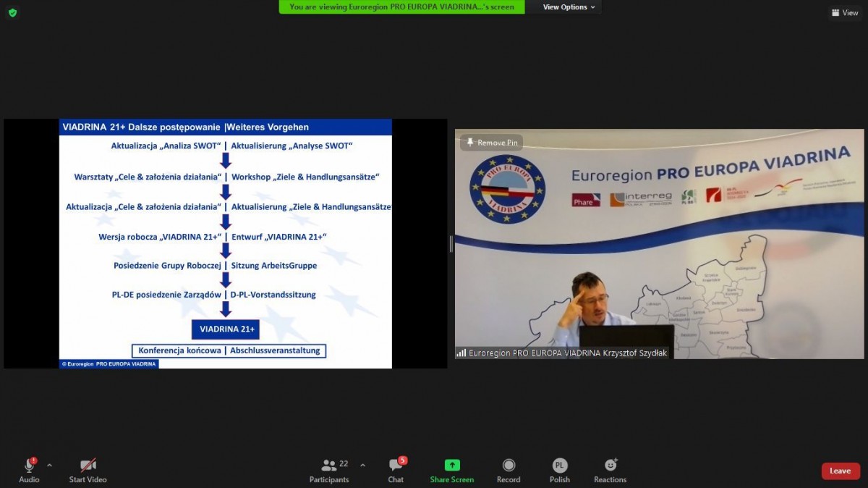Click "Wersja robocza" line on slide
This screenshot has height=488, width=868.
click(160, 237)
